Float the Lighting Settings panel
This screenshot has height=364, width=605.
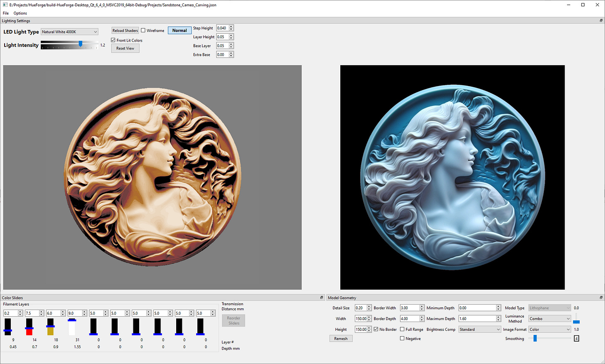(x=601, y=20)
